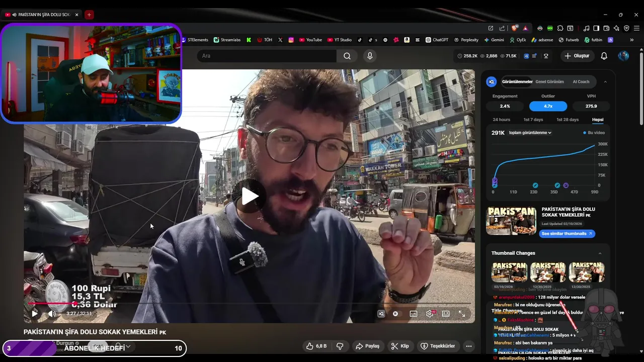Open the futbin bookmark
The image size is (644, 362).
(x=594, y=40)
